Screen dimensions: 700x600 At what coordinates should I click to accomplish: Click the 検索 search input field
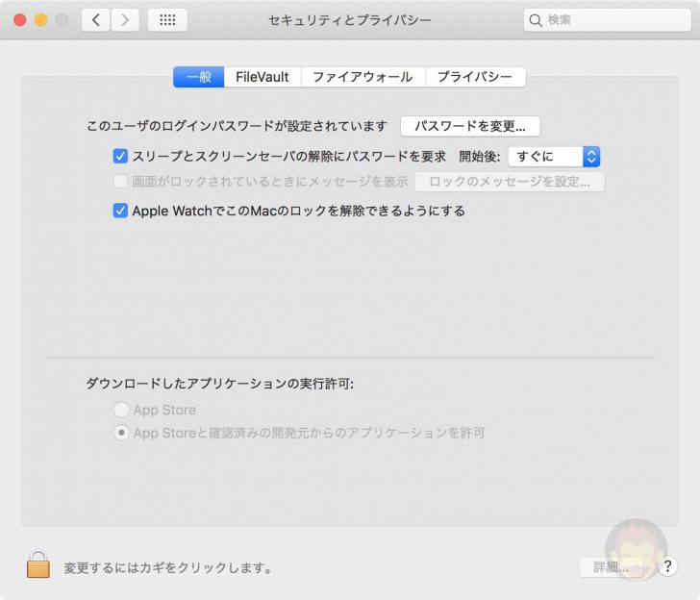click(x=608, y=20)
